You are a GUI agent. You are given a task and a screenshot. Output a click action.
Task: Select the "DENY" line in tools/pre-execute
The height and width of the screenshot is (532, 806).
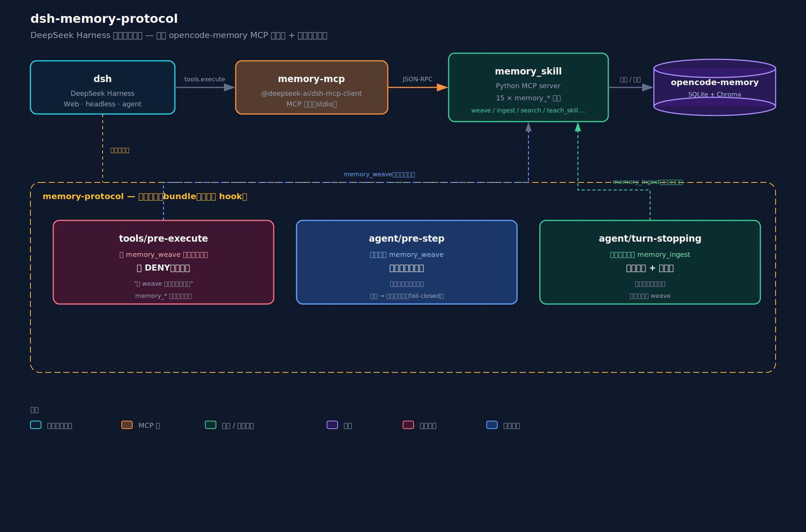pos(163,268)
